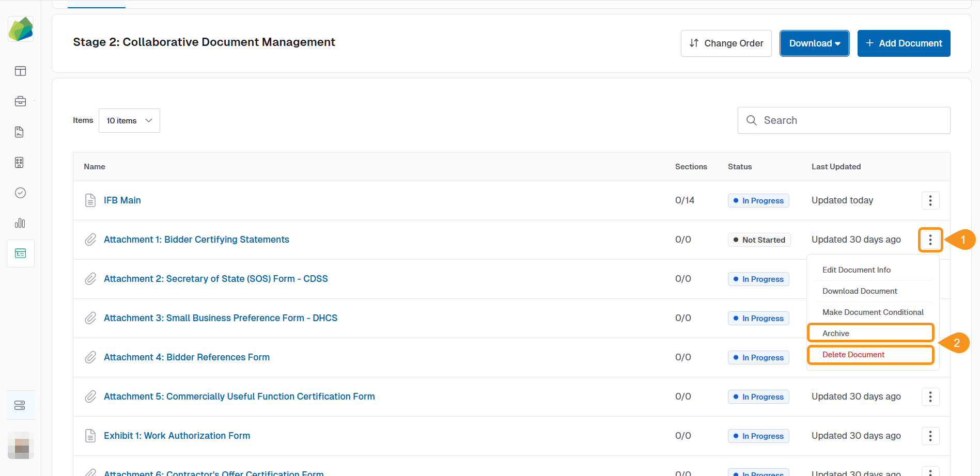This screenshot has height=476, width=980.
Task: Open three-dot menu for IFB Main row
Action: [930, 200]
